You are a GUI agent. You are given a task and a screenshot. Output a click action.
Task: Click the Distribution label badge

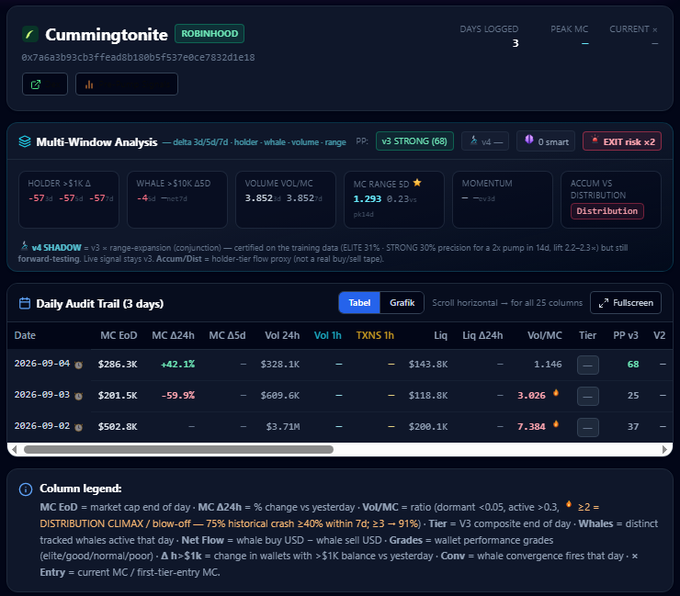pyautogui.click(x=607, y=211)
